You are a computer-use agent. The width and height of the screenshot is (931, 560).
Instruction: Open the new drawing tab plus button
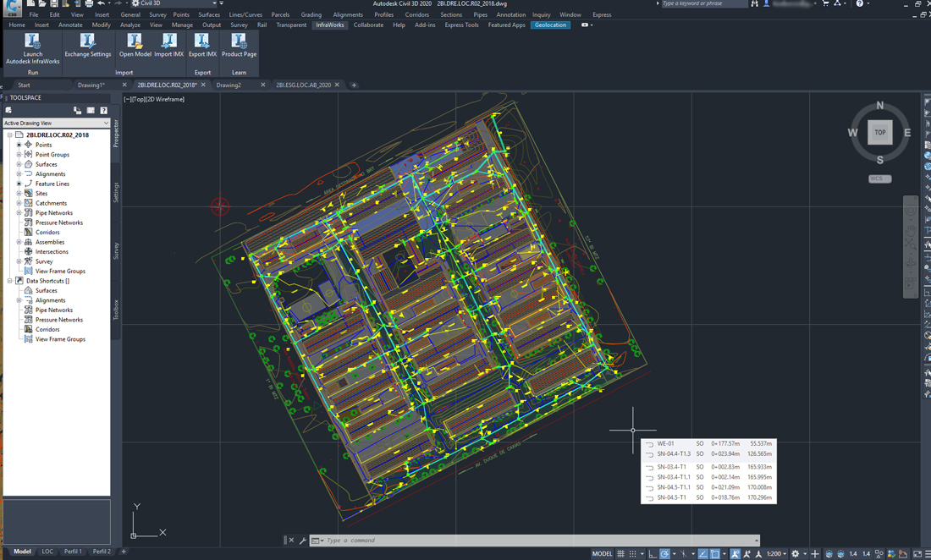point(354,85)
